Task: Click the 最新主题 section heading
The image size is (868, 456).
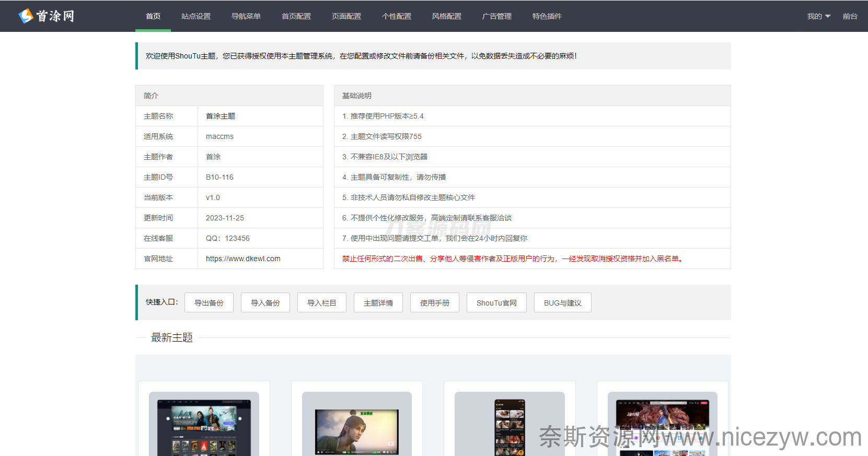Action: (x=172, y=337)
